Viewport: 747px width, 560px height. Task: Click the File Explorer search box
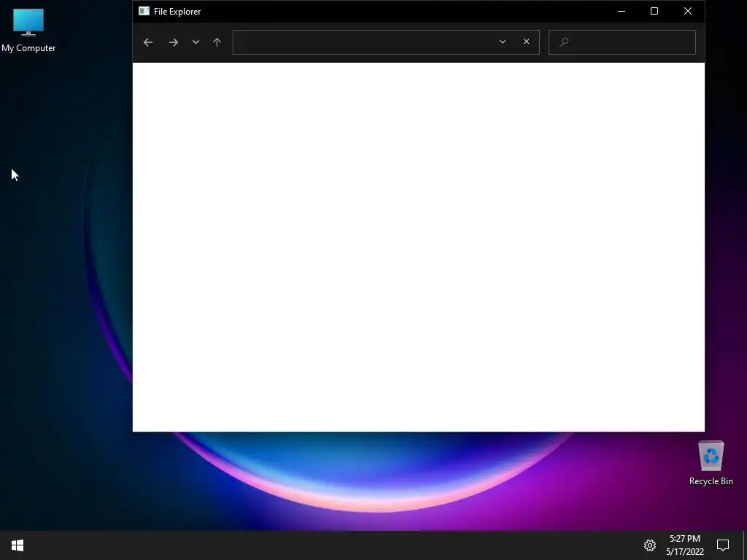pyautogui.click(x=622, y=42)
